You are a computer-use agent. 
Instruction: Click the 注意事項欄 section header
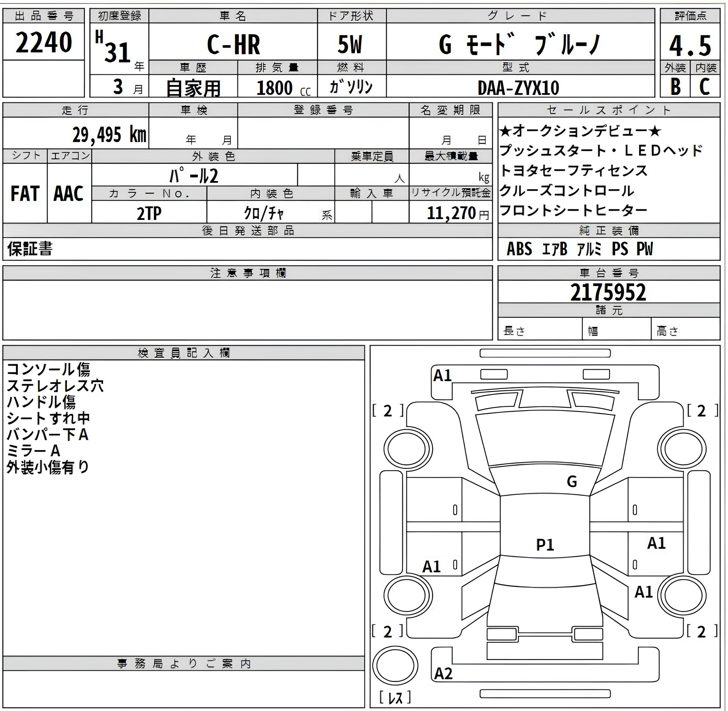(248, 273)
